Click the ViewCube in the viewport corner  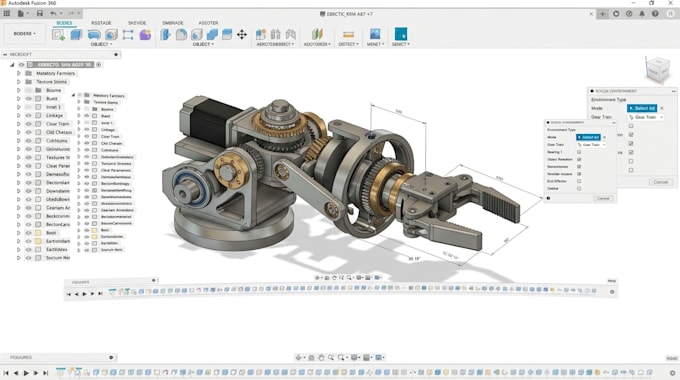pyautogui.click(x=657, y=69)
